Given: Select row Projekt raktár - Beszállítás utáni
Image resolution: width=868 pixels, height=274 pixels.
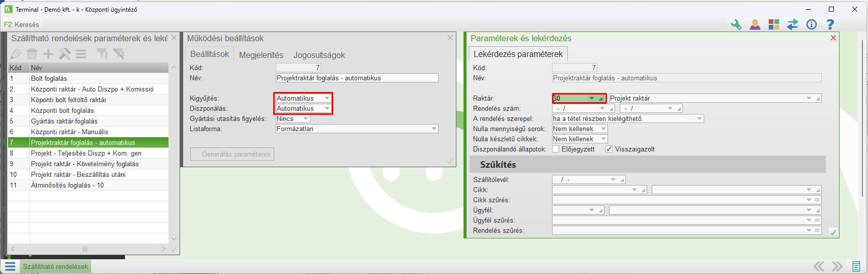Looking at the screenshot, I should [x=88, y=174].
